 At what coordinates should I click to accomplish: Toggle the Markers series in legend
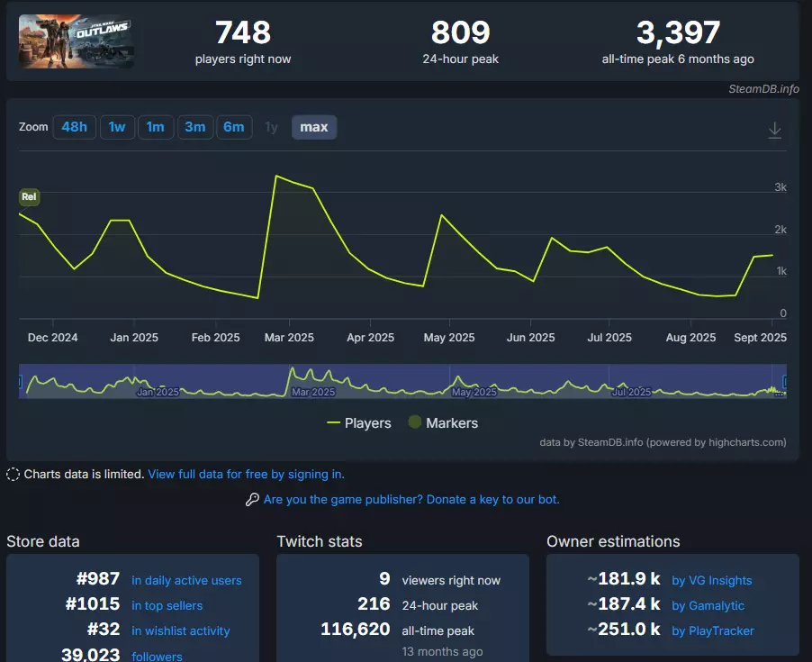(443, 422)
